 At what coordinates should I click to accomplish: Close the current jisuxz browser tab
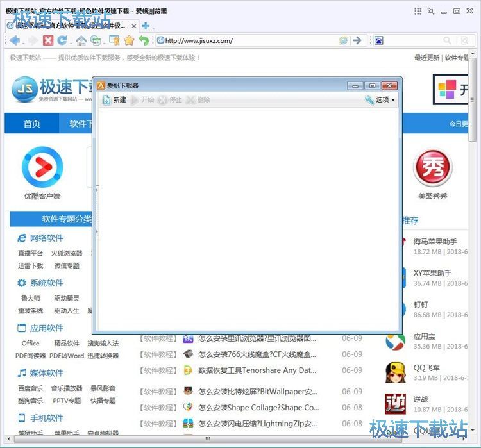click(134, 26)
